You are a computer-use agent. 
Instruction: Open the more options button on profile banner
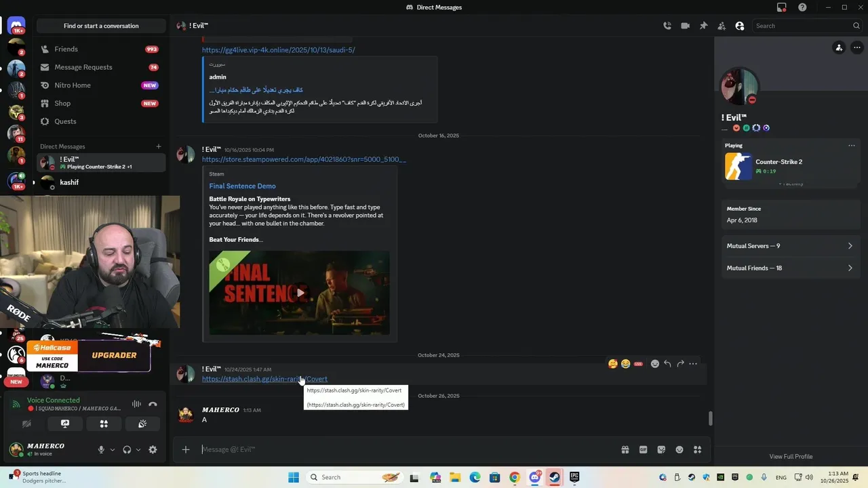pos(857,47)
